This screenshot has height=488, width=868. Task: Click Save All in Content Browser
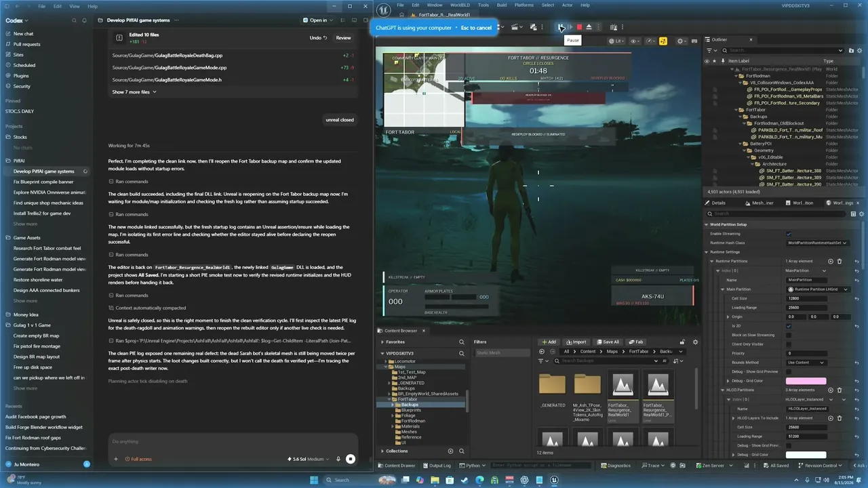click(607, 342)
